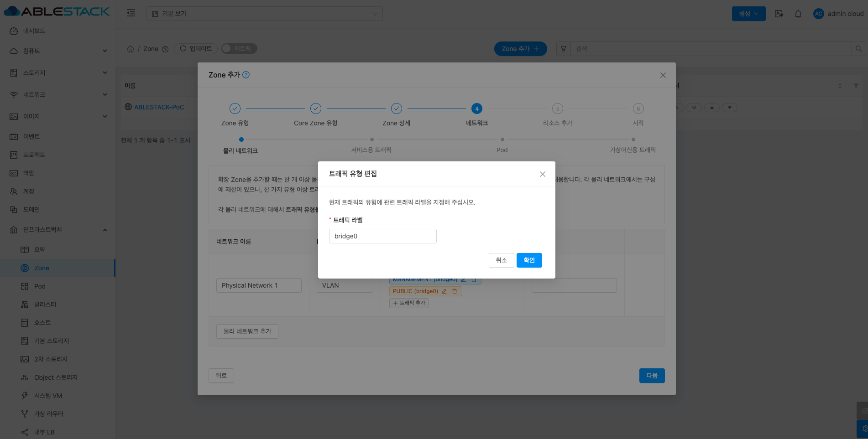Screen dimensions: 868x439
Task: Click the search filter funnel icon
Action: click(x=564, y=49)
